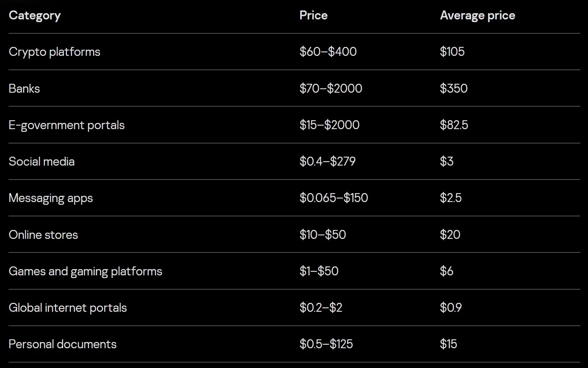Click the Category column header
Screen dimensions: 588x368
coord(34,16)
